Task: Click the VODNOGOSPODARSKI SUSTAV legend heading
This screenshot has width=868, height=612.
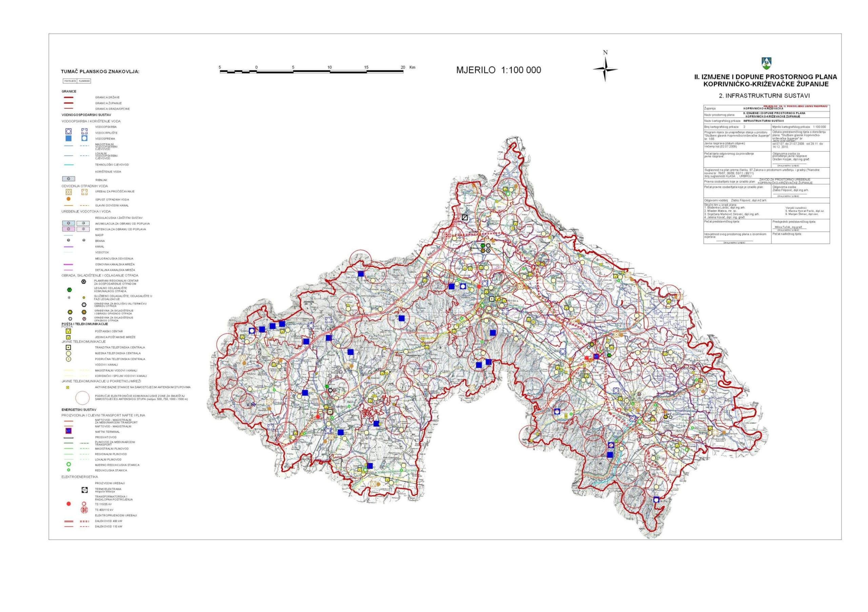Action: (x=86, y=115)
